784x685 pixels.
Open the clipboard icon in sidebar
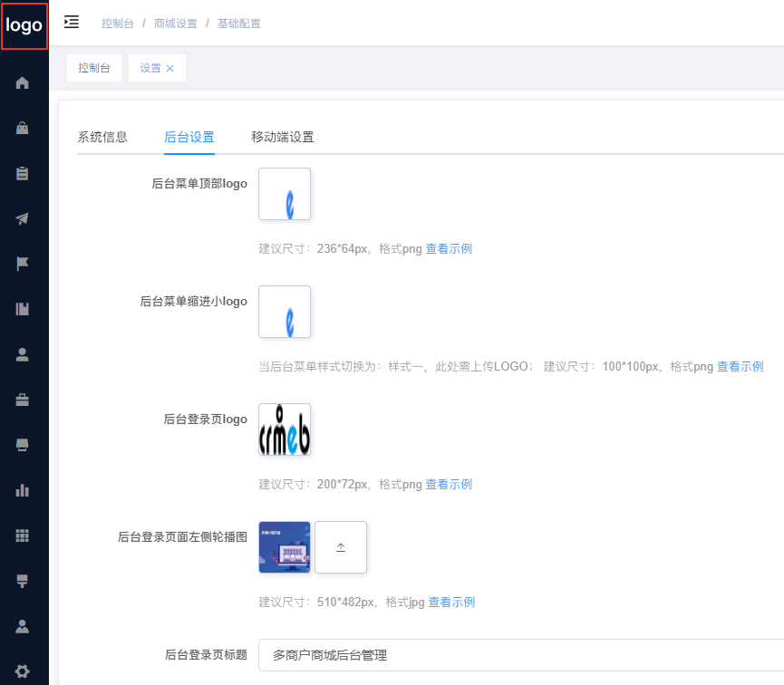(23, 173)
